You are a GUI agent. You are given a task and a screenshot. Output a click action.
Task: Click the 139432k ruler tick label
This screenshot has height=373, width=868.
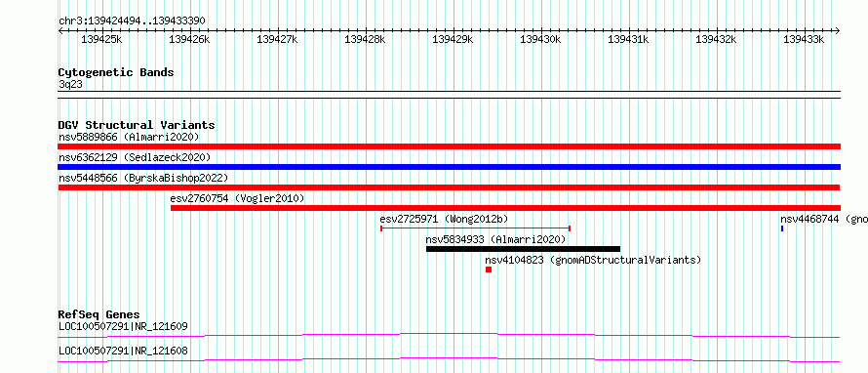tap(716, 39)
